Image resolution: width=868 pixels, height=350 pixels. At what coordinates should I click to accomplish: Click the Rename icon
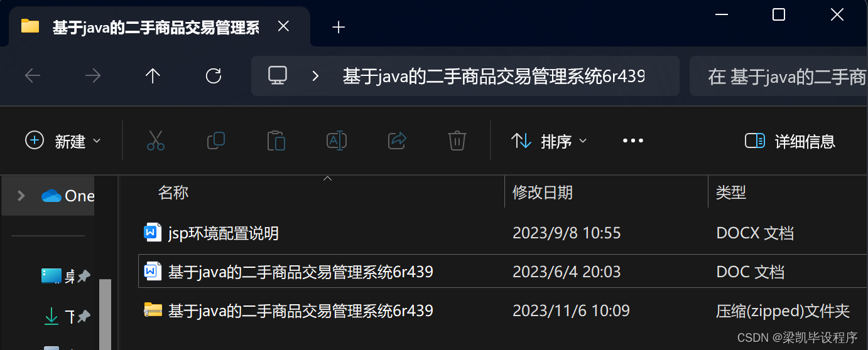tap(337, 141)
